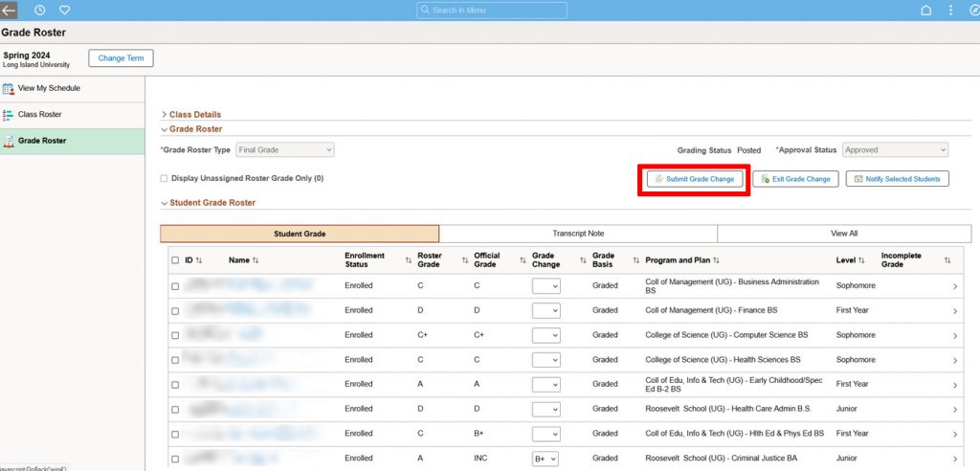Click the Search in Menu field
980x471 pixels.
(x=492, y=10)
